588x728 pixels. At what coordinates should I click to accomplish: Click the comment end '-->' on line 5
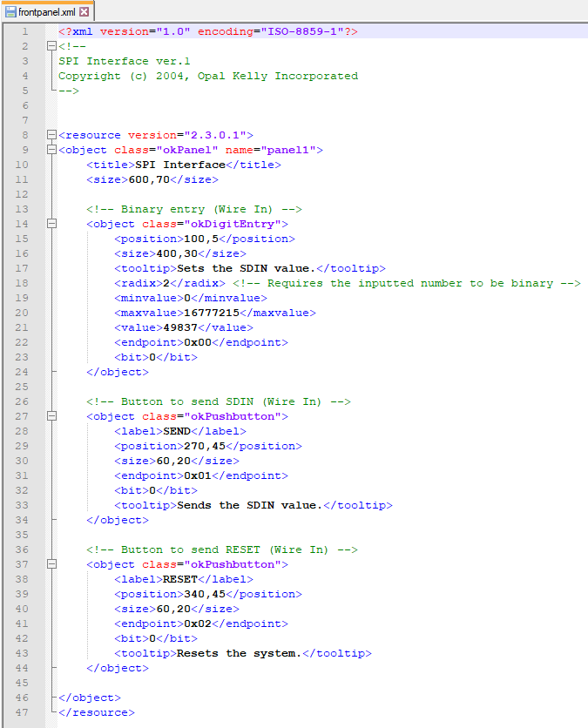click(69, 91)
